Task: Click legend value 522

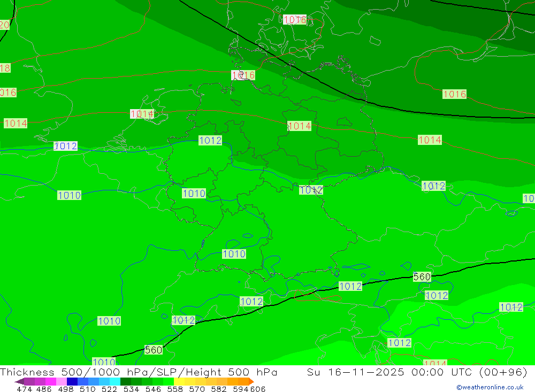Action: click(109, 389)
